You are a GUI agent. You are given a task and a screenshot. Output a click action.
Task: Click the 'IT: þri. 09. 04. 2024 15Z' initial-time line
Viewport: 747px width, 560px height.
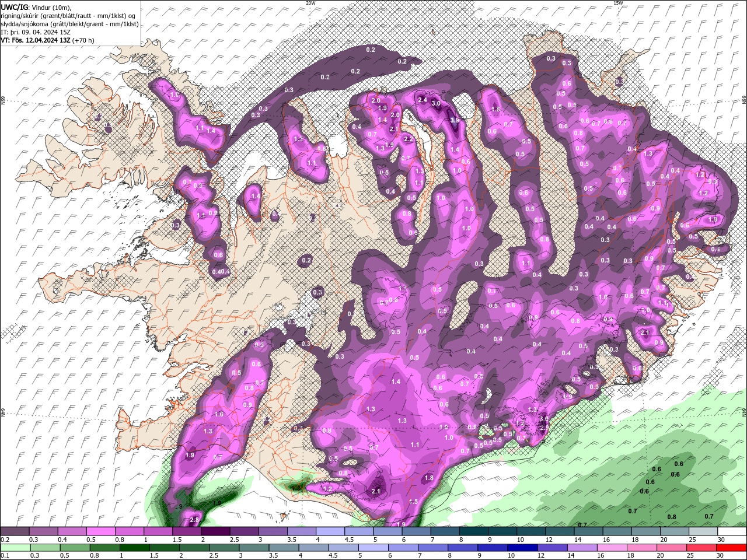tap(36, 32)
